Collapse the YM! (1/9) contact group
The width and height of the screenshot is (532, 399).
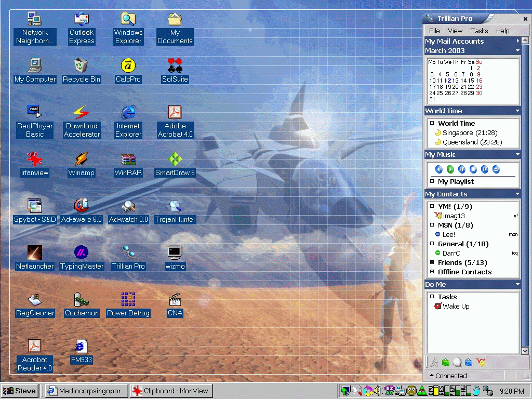click(x=432, y=206)
